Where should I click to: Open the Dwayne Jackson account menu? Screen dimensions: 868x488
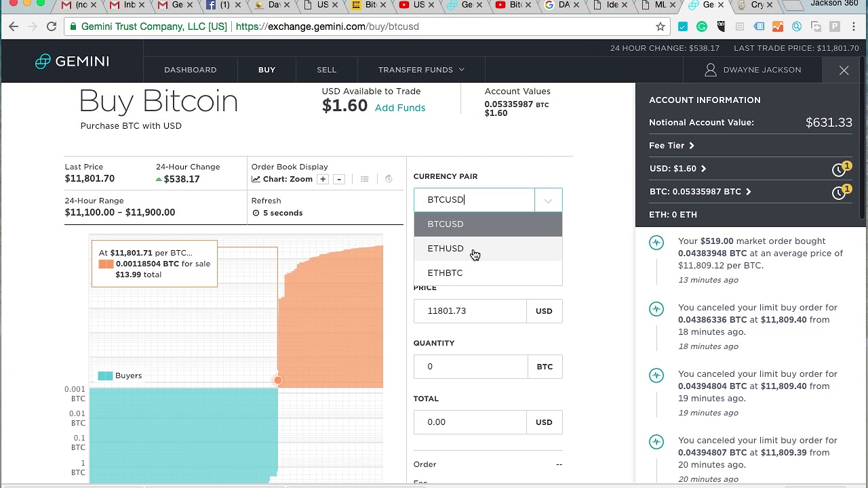point(753,70)
